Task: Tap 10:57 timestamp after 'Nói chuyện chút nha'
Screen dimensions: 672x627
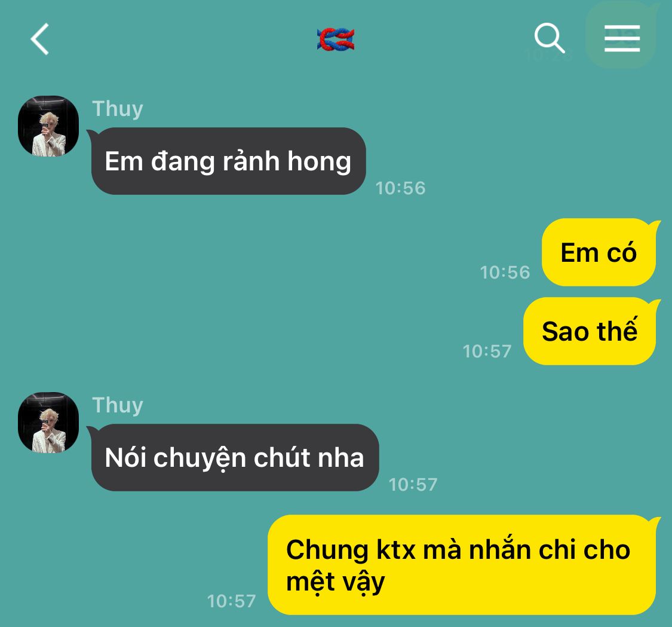Action: tap(413, 485)
